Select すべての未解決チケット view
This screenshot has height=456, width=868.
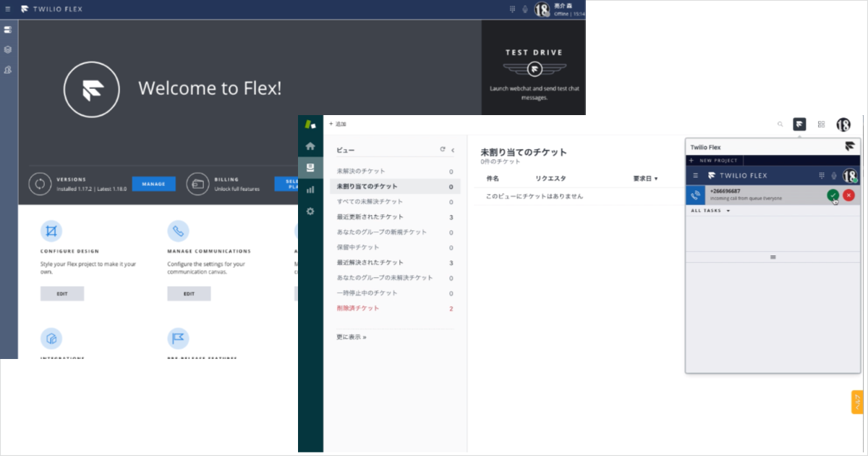click(x=395, y=202)
